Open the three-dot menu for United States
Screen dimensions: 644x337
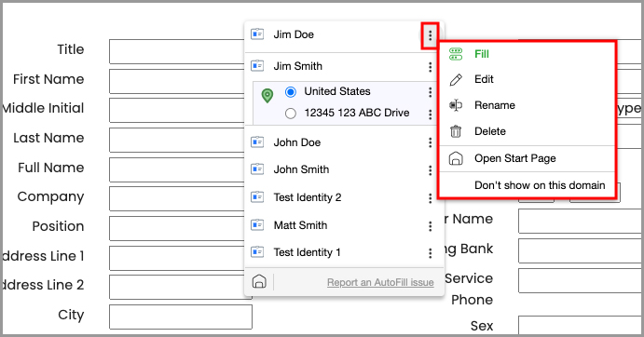point(430,92)
